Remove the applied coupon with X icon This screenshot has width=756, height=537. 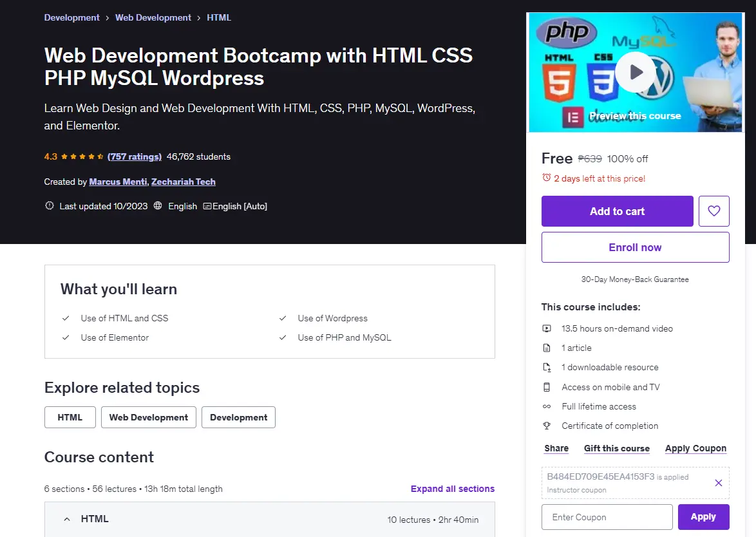pos(719,482)
